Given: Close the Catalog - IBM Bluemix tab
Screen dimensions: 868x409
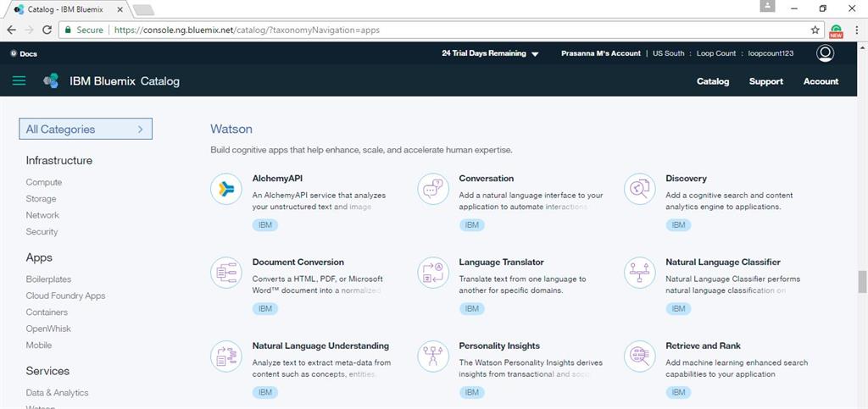Looking at the screenshot, I should [x=120, y=9].
